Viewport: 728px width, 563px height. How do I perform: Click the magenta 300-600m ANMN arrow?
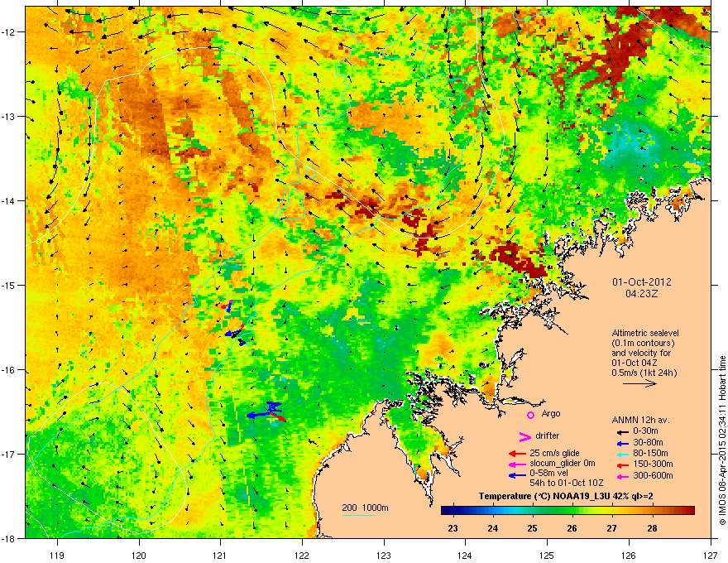(623, 476)
